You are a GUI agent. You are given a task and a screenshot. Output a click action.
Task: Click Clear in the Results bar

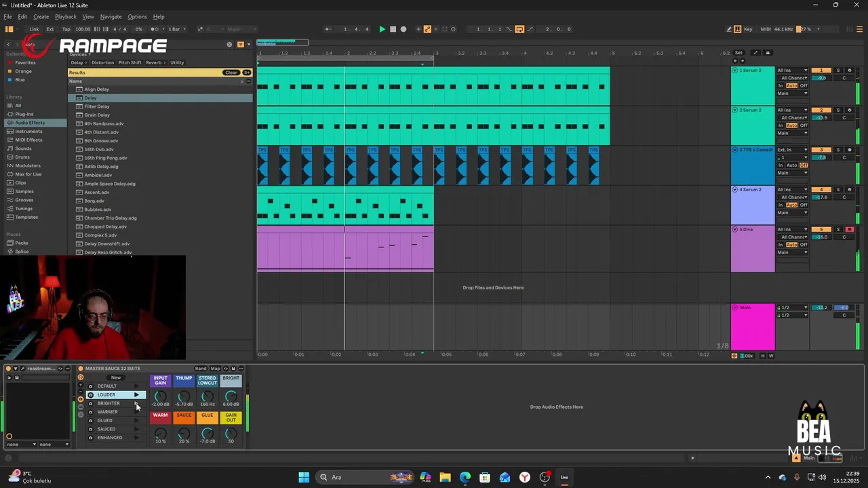pos(231,73)
